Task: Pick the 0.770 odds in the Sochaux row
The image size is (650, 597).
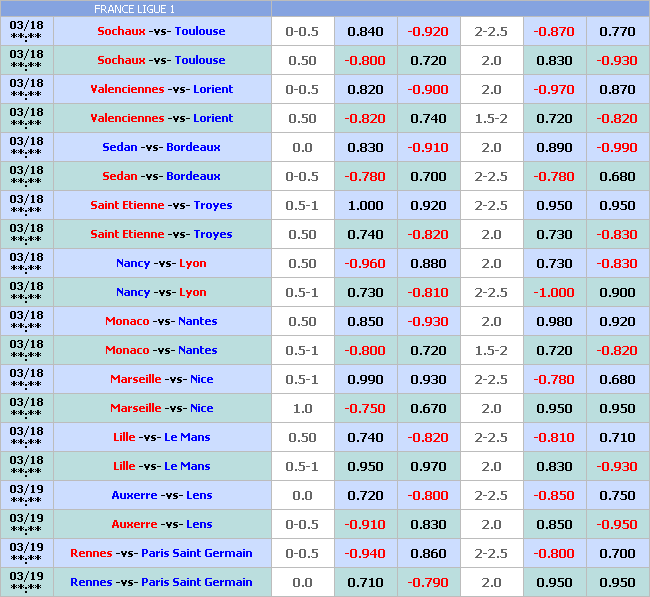Action: tap(617, 31)
